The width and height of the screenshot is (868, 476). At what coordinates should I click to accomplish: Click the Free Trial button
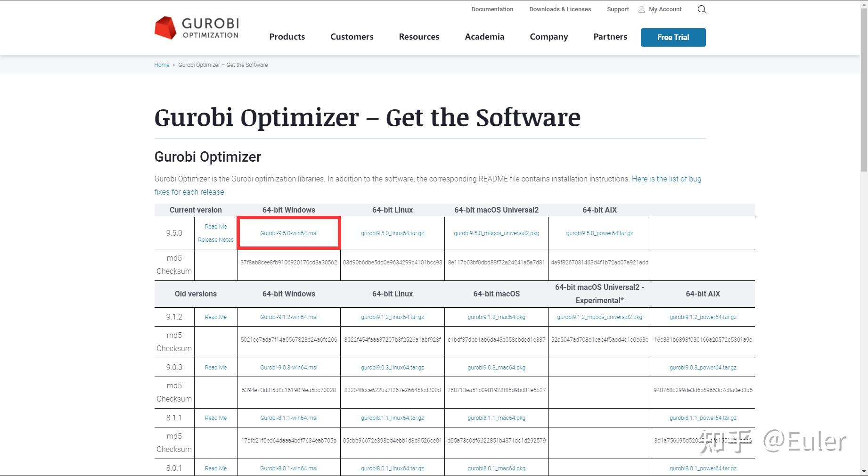click(673, 37)
